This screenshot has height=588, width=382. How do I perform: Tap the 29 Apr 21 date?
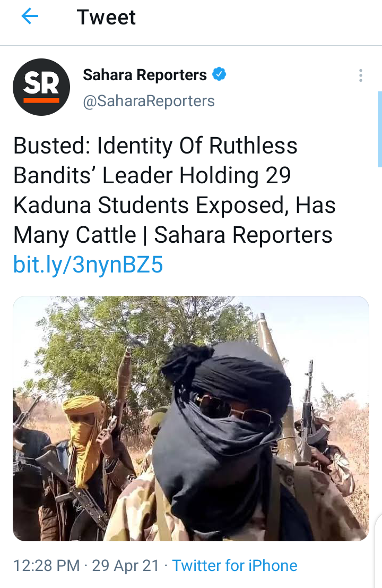(125, 566)
